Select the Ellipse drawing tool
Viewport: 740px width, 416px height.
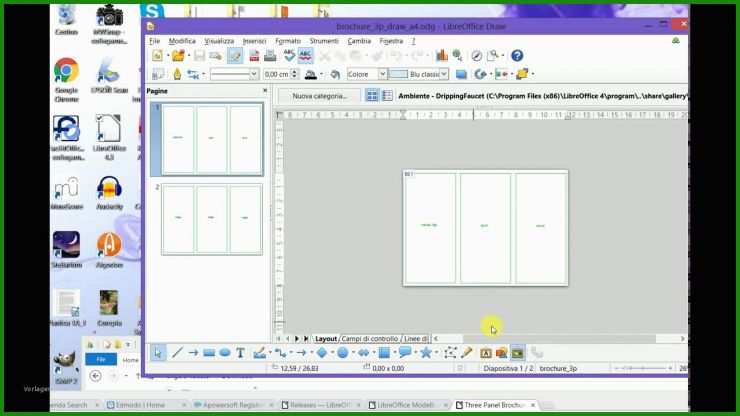(x=225, y=353)
